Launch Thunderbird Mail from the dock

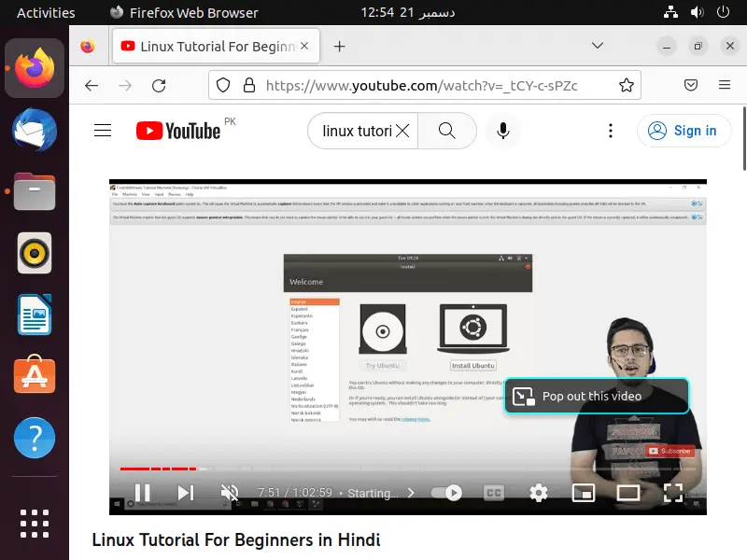tap(35, 130)
